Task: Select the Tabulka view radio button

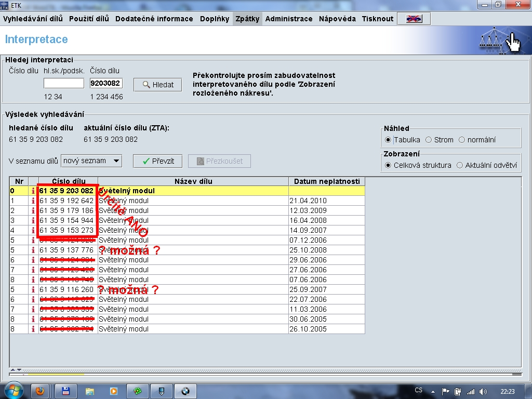Action: tap(388, 140)
